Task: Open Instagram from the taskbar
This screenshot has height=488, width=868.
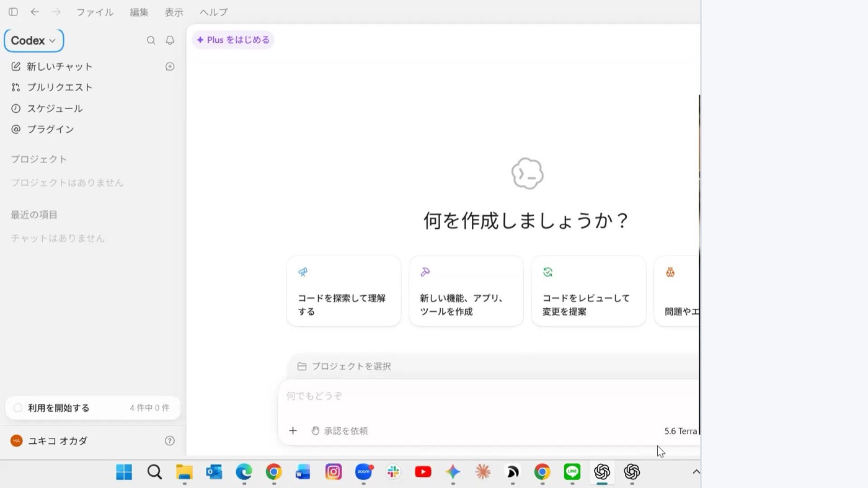Action: pos(334,472)
